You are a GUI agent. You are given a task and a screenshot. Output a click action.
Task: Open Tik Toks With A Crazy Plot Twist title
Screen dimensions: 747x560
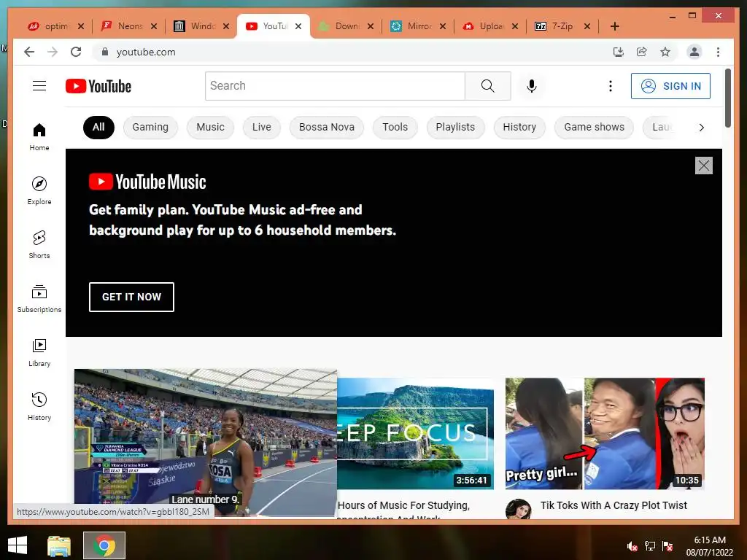pos(613,505)
